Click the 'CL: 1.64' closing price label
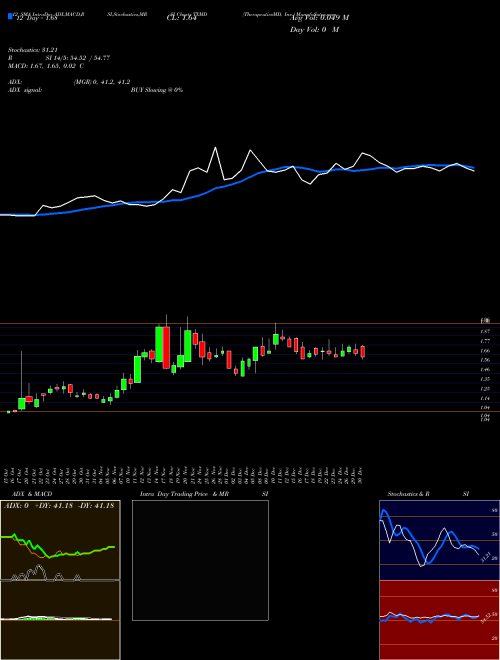Viewport: 500px width, 660px height. [181, 17]
